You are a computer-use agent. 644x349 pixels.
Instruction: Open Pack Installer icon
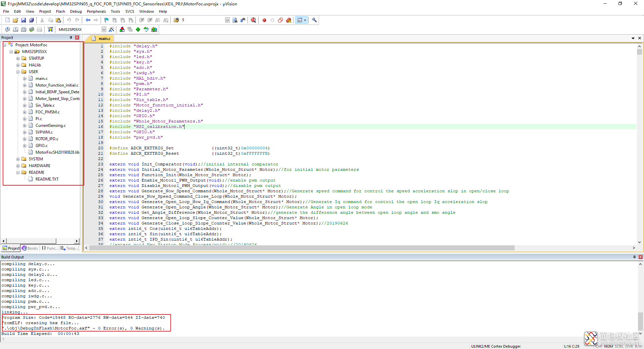pyautogui.click(x=154, y=30)
